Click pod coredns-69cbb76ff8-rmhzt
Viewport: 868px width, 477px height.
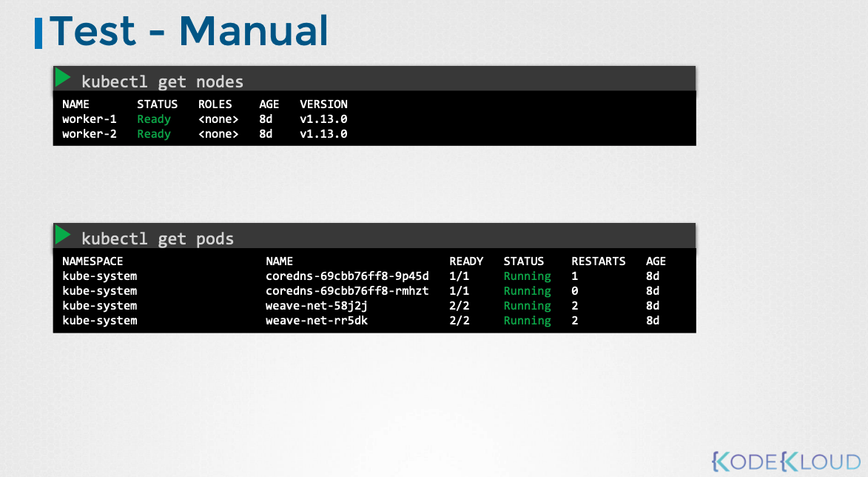pos(347,291)
